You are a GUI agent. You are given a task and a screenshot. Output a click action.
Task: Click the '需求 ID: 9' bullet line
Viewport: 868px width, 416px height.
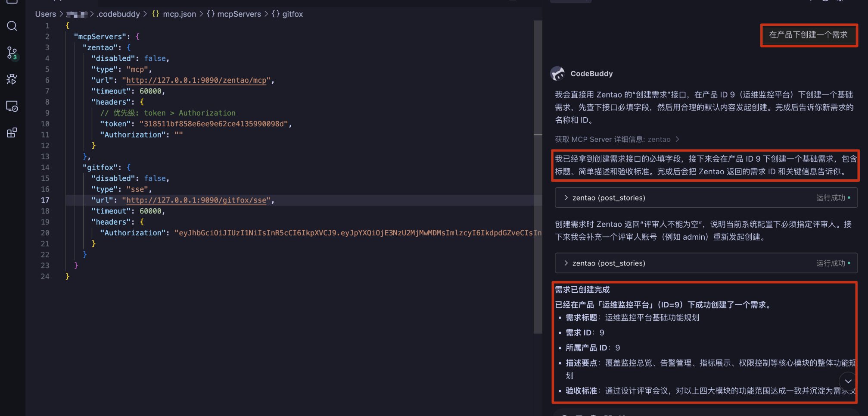[585, 333]
